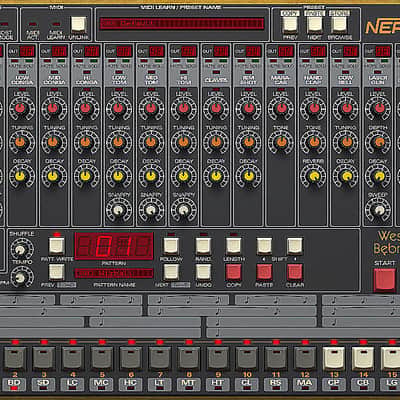Select the LC instrument button
Viewport: 400px width, 400px height.
coord(72,384)
